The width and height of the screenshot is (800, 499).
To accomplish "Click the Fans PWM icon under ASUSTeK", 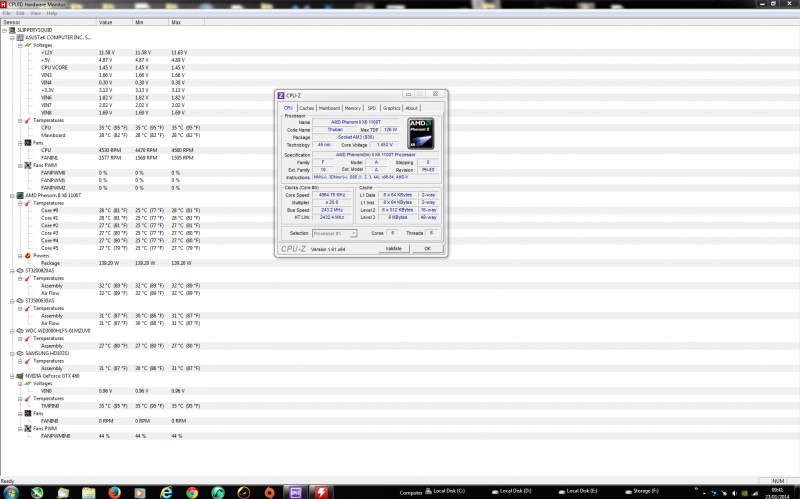I will pos(28,165).
